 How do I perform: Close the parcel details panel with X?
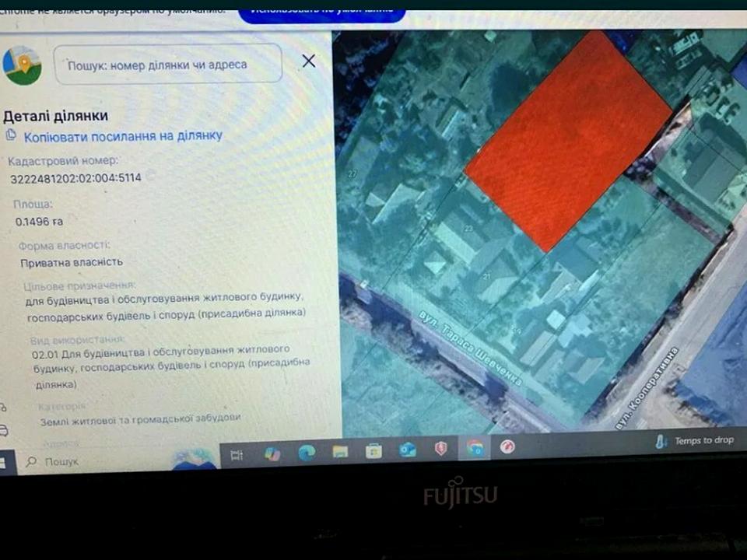click(309, 61)
